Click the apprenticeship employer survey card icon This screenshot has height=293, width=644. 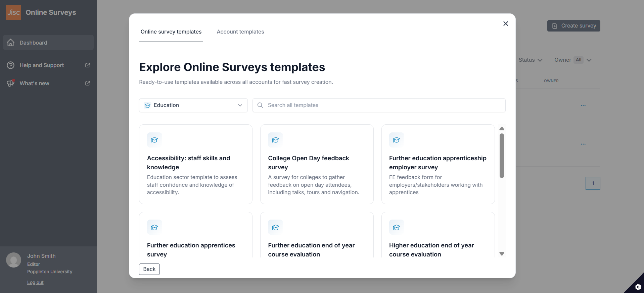coord(397,140)
